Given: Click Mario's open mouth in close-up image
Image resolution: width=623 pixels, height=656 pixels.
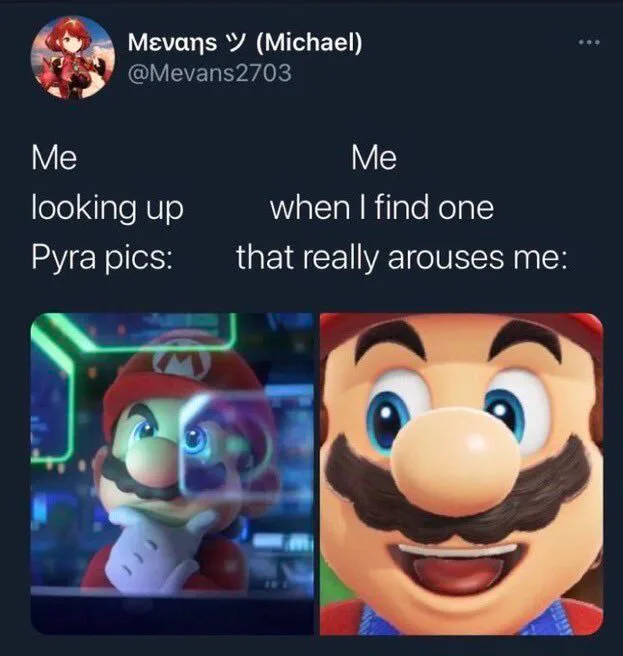Looking at the screenshot, I should [x=454, y=569].
